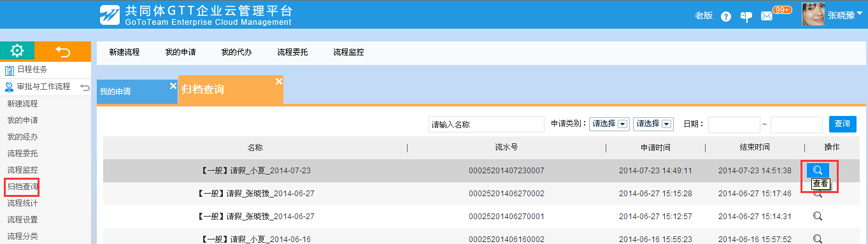Image resolution: width=868 pixels, height=244 pixels.
Task: Open the first 申请类别 dropdown
Action: [x=609, y=124]
